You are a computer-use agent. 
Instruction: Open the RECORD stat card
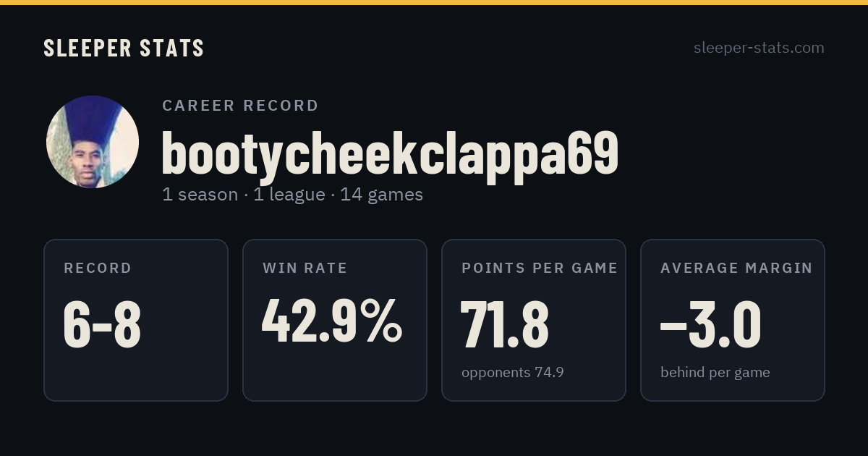coord(136,320)
